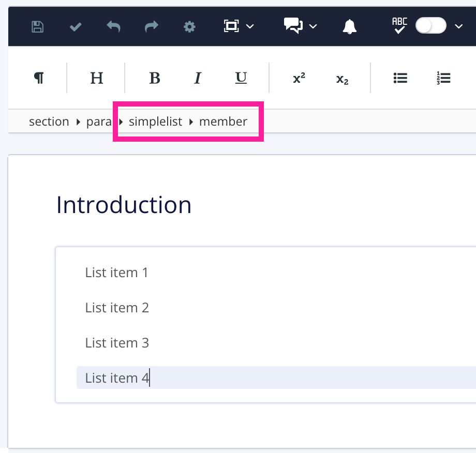
Task: Expand the chevron beside the spell check switch
Action: tap(457, 26)
